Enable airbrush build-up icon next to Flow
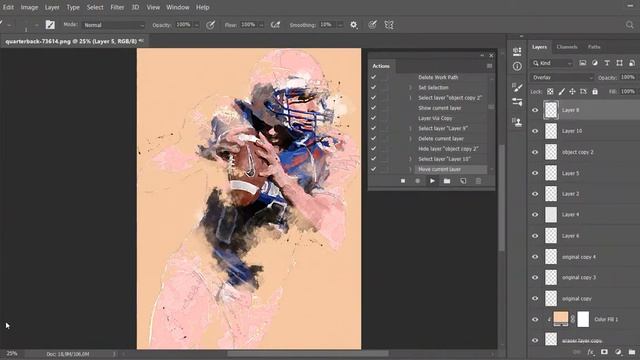Viewport: 640px width, 360px height. (276, 25)
